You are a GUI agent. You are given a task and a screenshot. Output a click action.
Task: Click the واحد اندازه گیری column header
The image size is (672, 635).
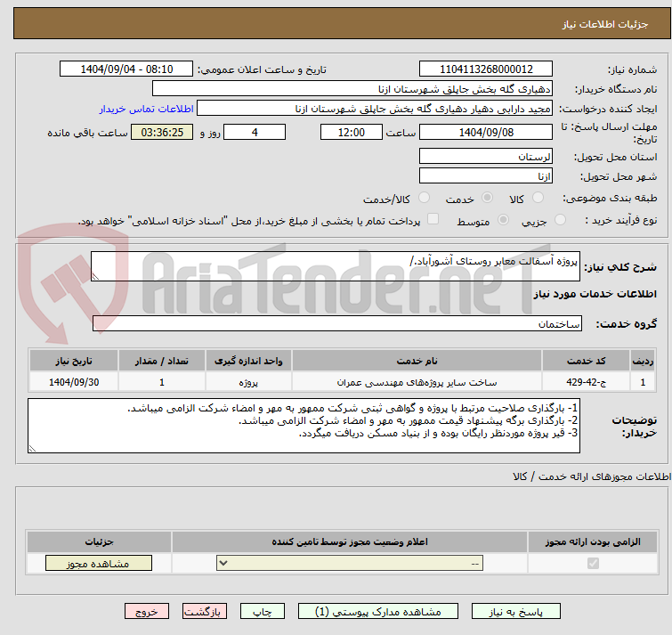tap(248, 361)
